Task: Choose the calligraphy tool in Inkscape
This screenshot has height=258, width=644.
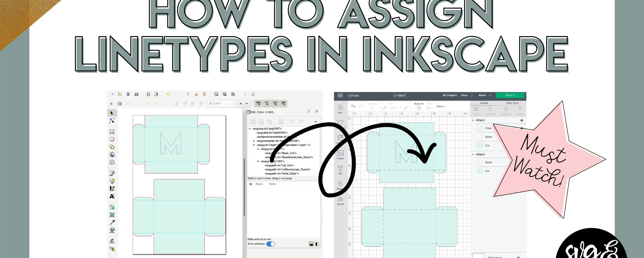Action: [x=112, y=188]
